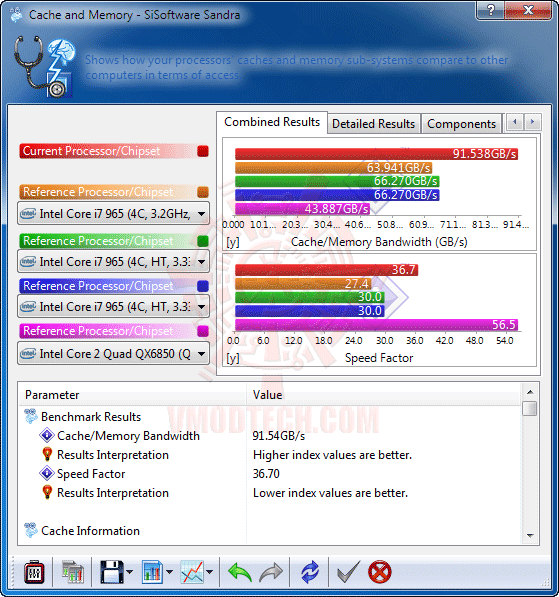Click 'Lower index values are better.' text
559x597 pixels.
coord(331,493)
